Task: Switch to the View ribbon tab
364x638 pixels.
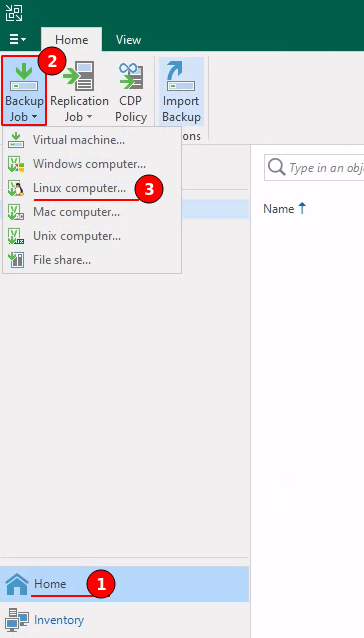Action: pos(128,39)
